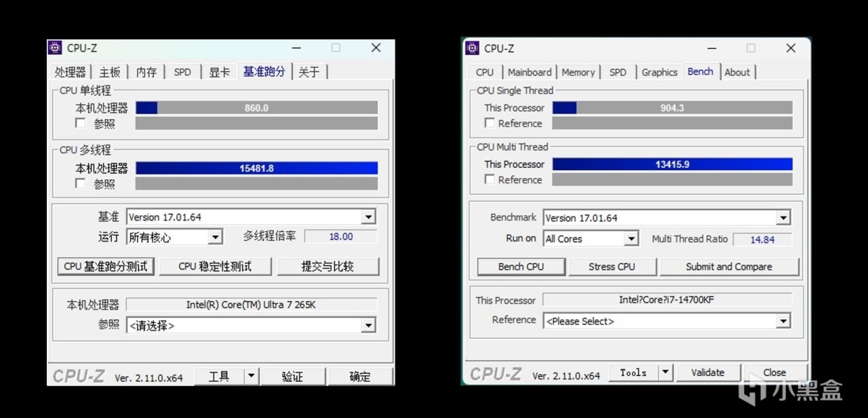Click processor name Intel Core Ultra 7 265K
This screenshot has width=868, height=418.
pyautogui.click(x=251, y=305)
